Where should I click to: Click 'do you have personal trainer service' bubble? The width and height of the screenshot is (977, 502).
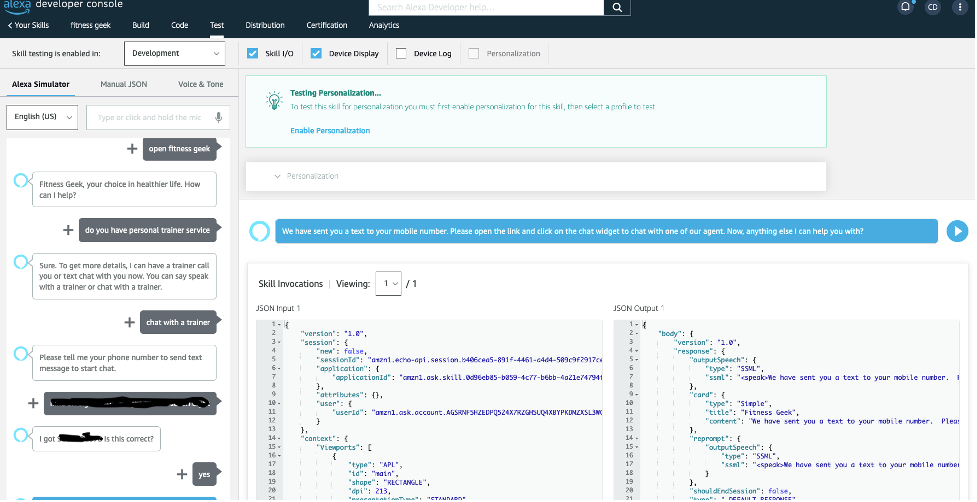(x=148, y=230)
